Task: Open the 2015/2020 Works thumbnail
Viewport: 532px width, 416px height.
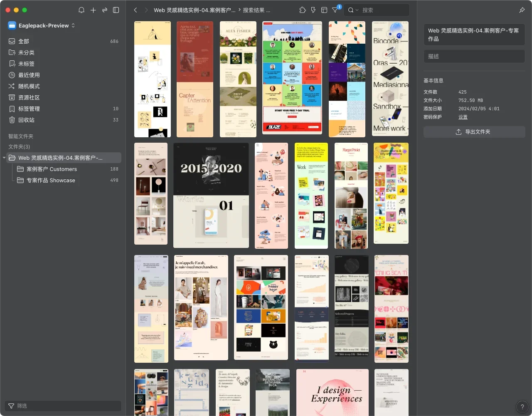Action: coord(211,195)
